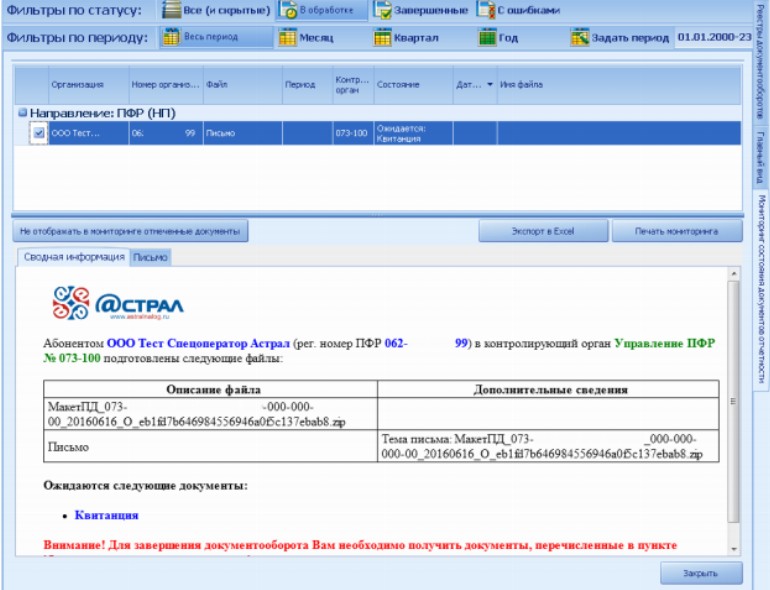Follow the 'Квитанция' link
Screen dimensions: 770x590
point(106,515)
